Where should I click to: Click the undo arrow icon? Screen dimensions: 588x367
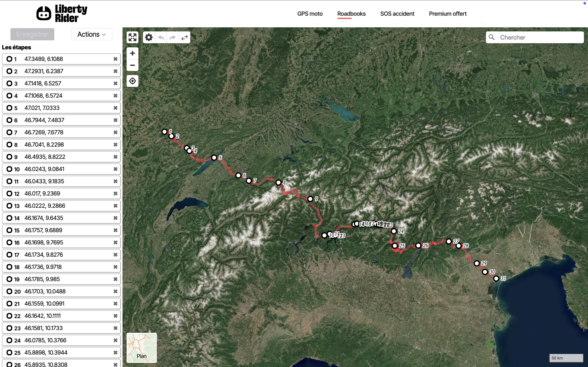(x=161, y=37)
